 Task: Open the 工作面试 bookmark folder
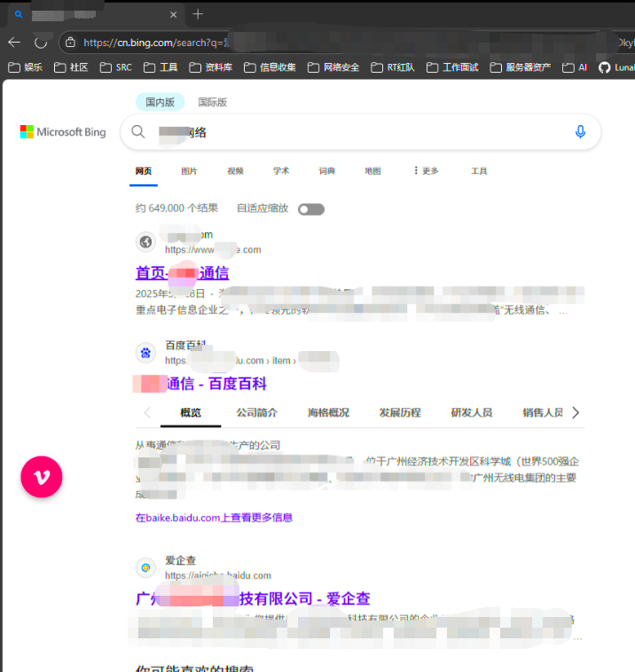[x=452, y=67]
